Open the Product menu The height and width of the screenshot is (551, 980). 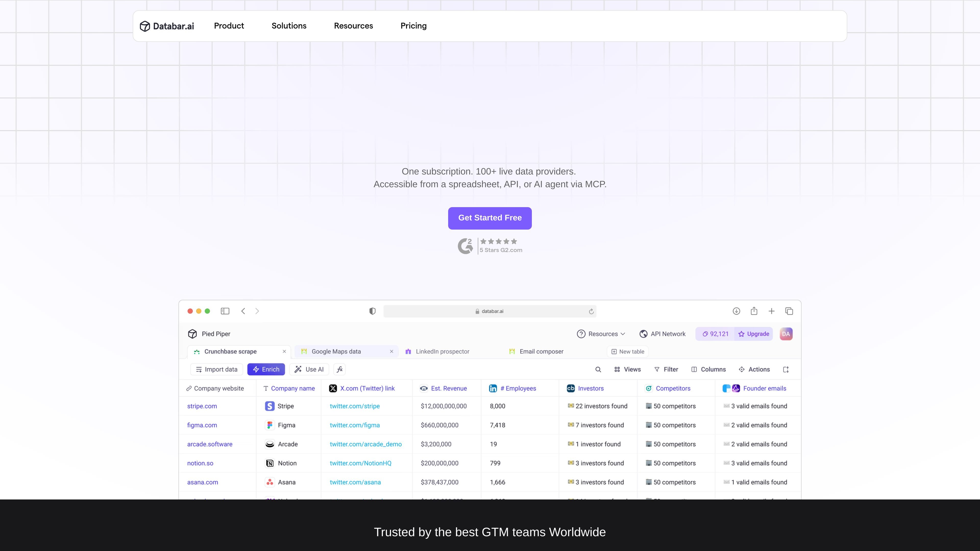229,26
